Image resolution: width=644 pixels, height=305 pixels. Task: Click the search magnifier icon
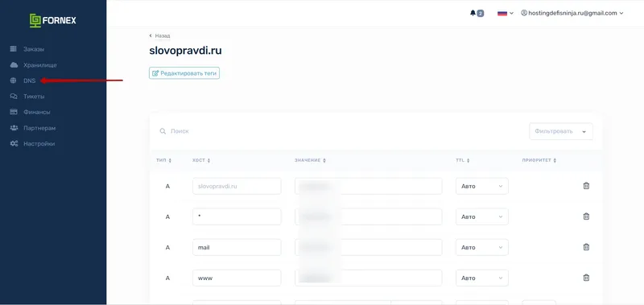tap(163, 131)
